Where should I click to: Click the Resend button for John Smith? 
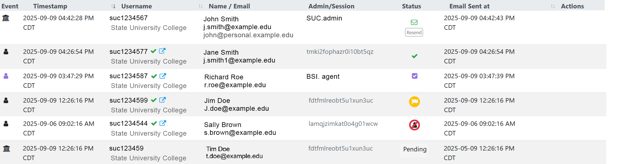point(414,33)
